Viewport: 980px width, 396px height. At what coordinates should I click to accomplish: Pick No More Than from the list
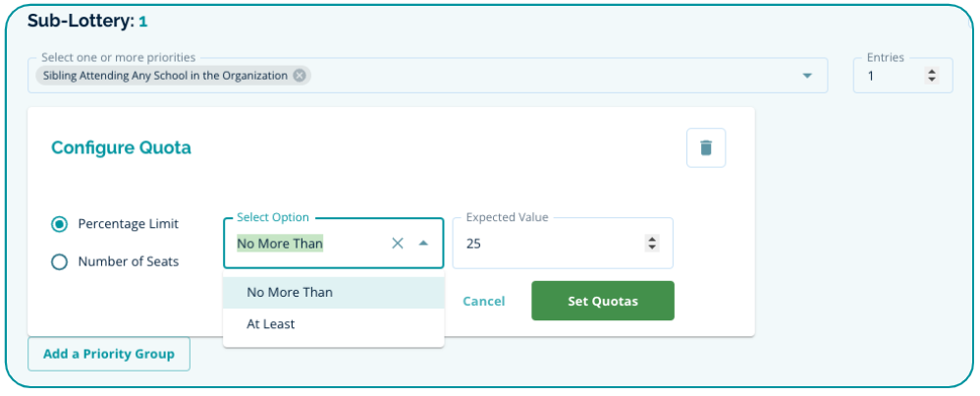pos(290,292)
